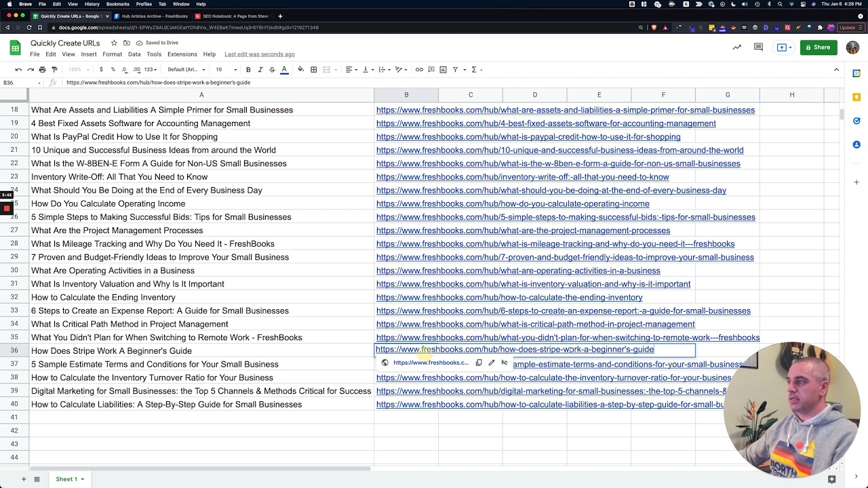The width and height of the screenshot is (868, 488).
Task: Open the File menu in Sheets
Action: click(x=35, y=54)
